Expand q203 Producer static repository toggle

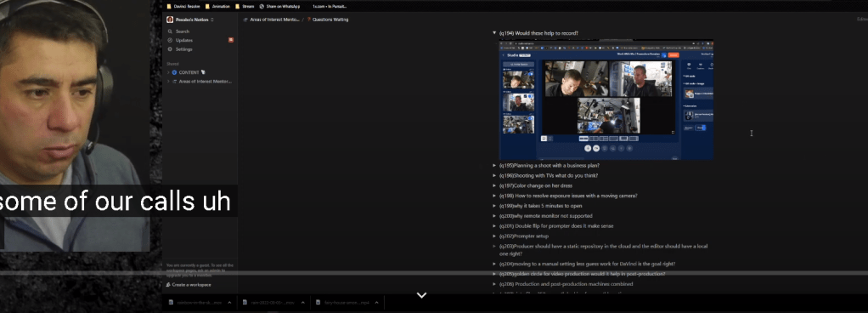tap(494, 246)
